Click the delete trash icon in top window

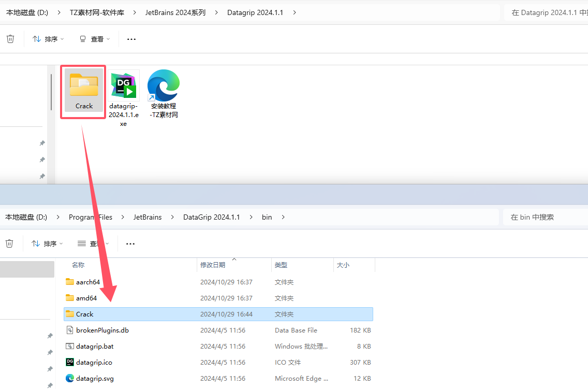coord(10,39)
